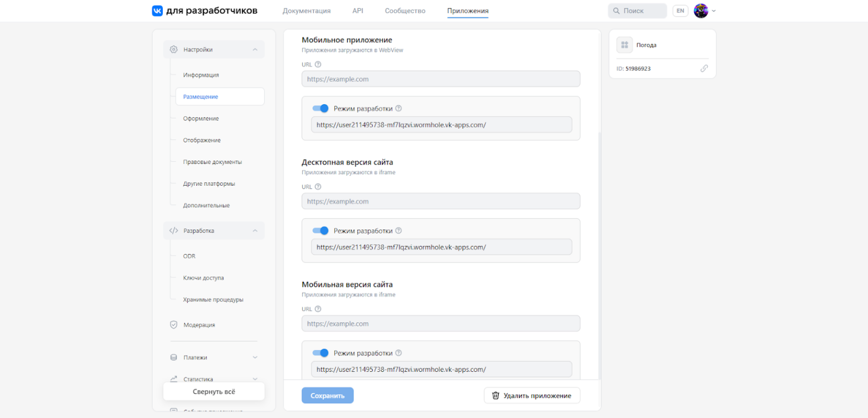Open the Документация top menu item
This screenshot has height=418, width=868.
click(306, 11)
